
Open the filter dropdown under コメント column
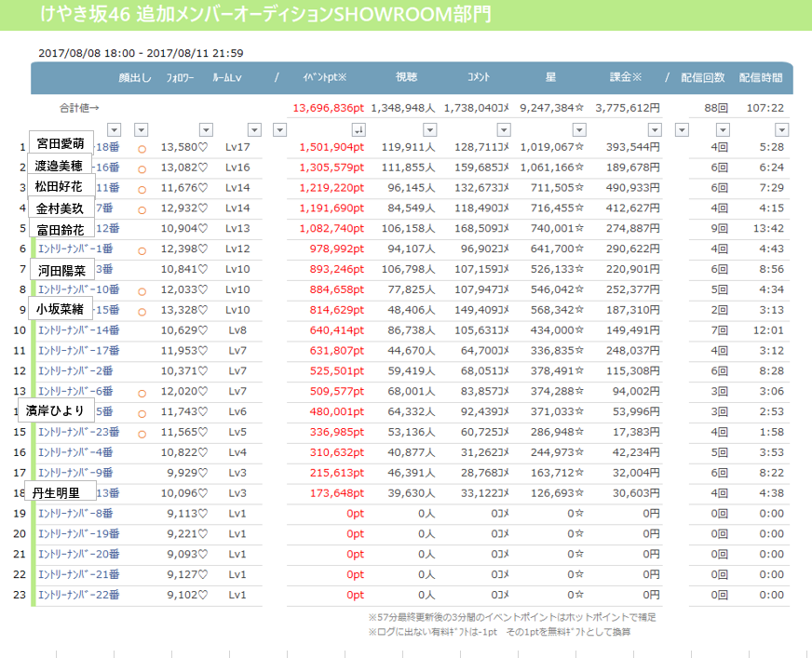(504, 129)
